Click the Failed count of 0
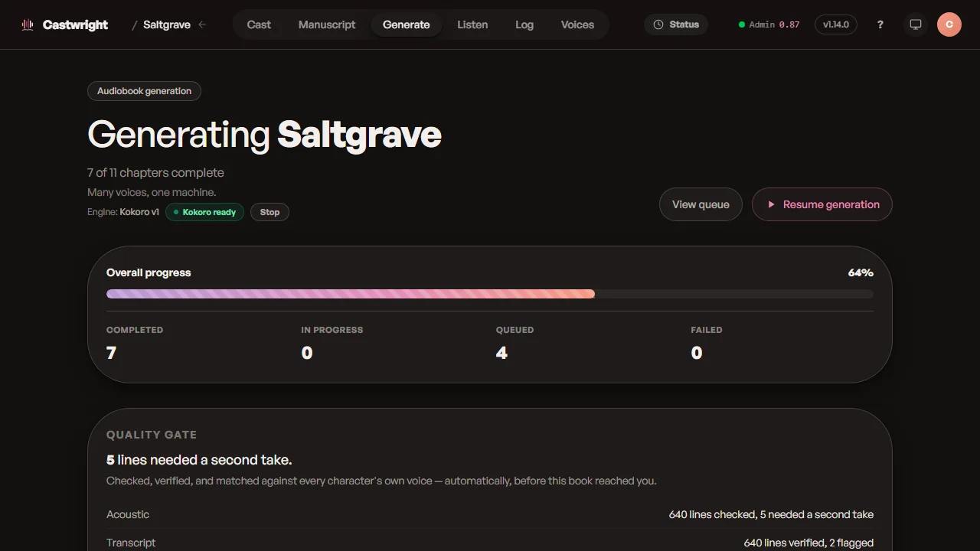 (697, 353)
